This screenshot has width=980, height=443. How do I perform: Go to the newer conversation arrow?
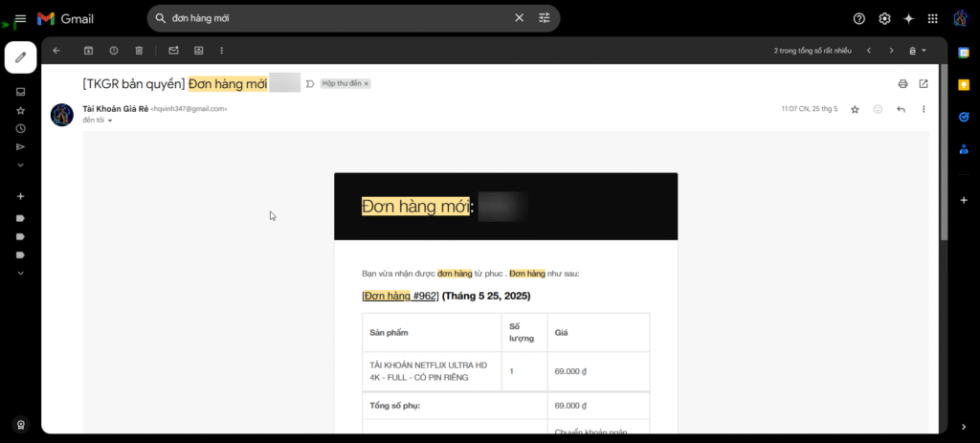869,51
